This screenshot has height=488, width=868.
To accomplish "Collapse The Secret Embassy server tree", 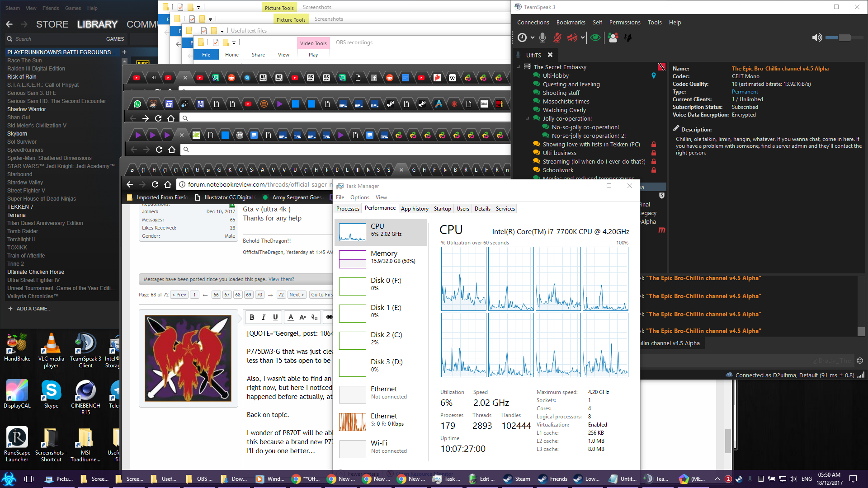I will pyautogui.click(x=519, y=67).
